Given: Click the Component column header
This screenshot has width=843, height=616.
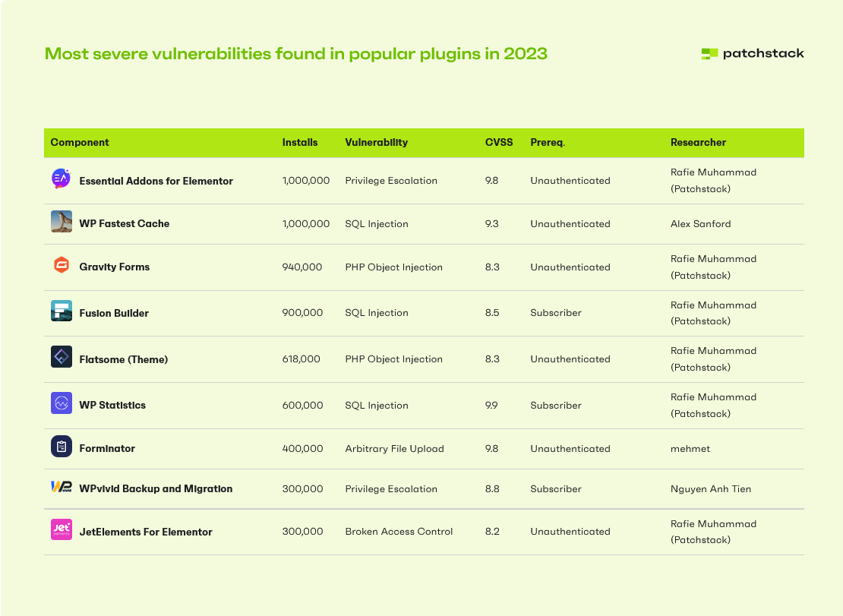Looking at the screenshot, I should click(80, 143).
